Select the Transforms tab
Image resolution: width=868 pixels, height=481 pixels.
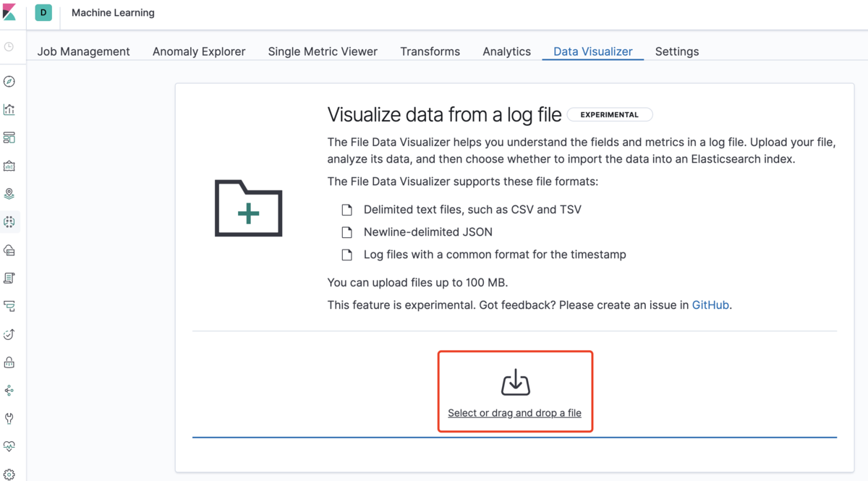click(x=430, y=51)
